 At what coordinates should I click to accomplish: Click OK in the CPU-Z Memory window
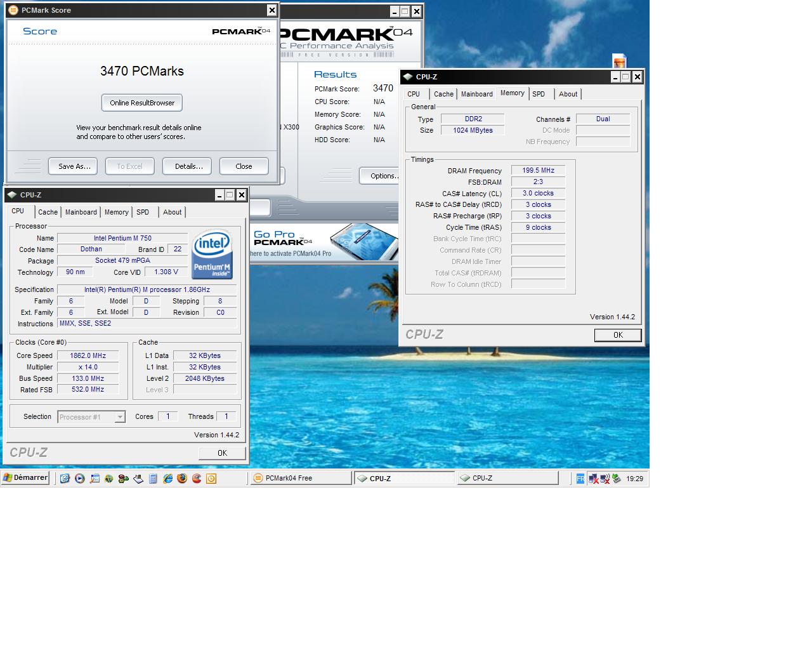pyautogui.click(x=618, y=335)
